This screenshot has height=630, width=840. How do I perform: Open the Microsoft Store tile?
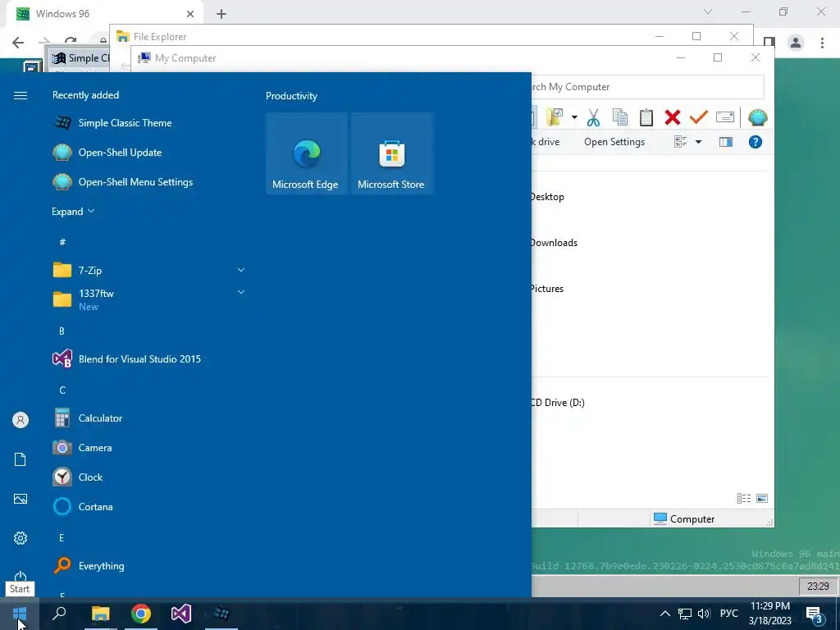tap(391, 153)
